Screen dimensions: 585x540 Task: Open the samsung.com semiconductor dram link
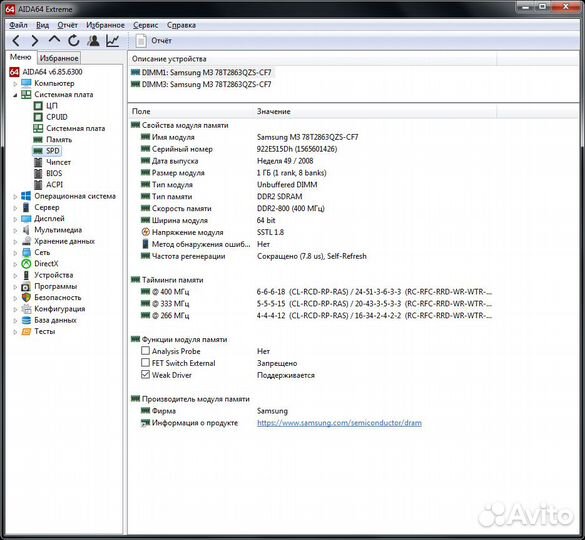tap(339, 423)
